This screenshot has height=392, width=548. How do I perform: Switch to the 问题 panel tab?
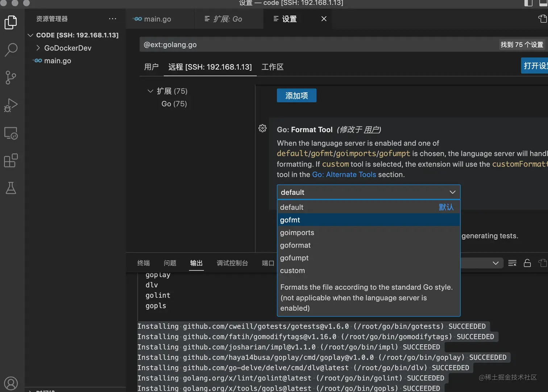(x=170, y=263)
